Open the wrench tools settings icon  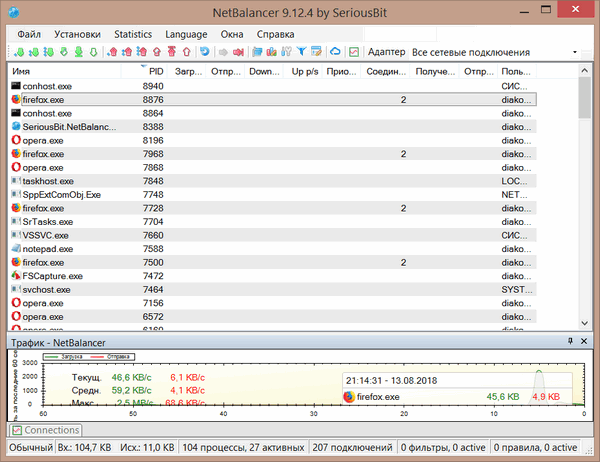(286, 52)
